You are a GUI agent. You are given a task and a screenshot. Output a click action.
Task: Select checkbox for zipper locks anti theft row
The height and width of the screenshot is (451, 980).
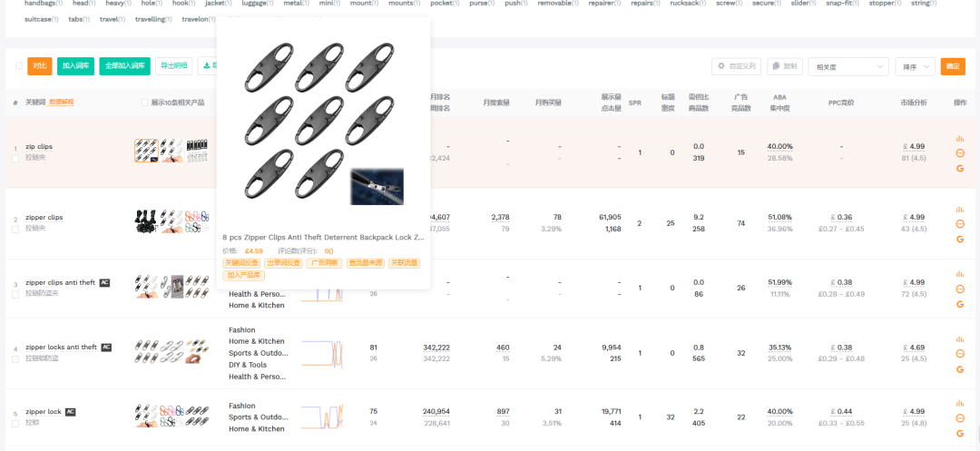click(15, 359)
